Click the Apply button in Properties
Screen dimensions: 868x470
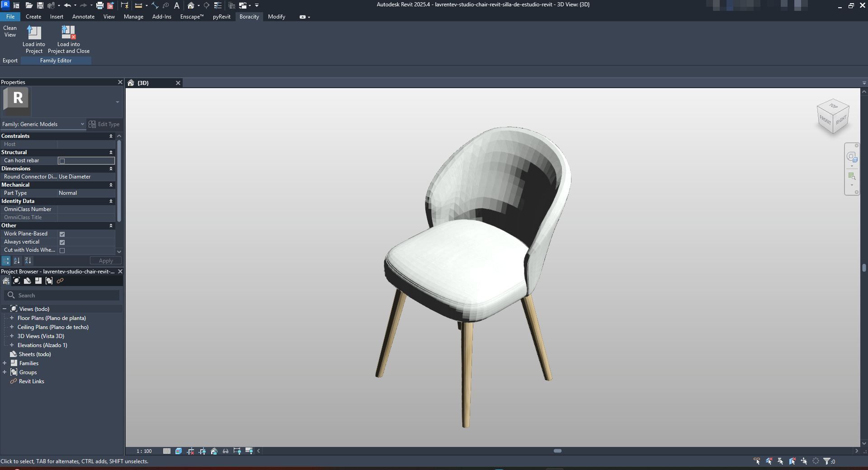tap(106, 261)
